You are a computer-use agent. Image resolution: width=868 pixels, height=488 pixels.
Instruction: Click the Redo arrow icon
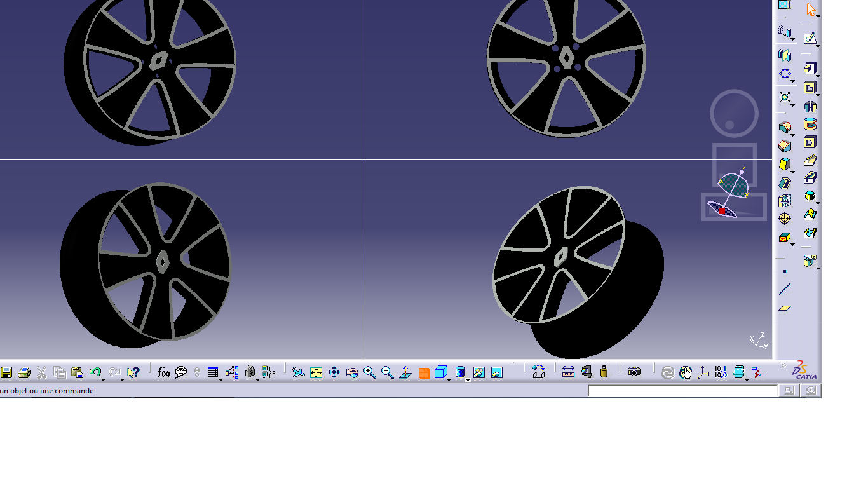click(x=114, y=372)
